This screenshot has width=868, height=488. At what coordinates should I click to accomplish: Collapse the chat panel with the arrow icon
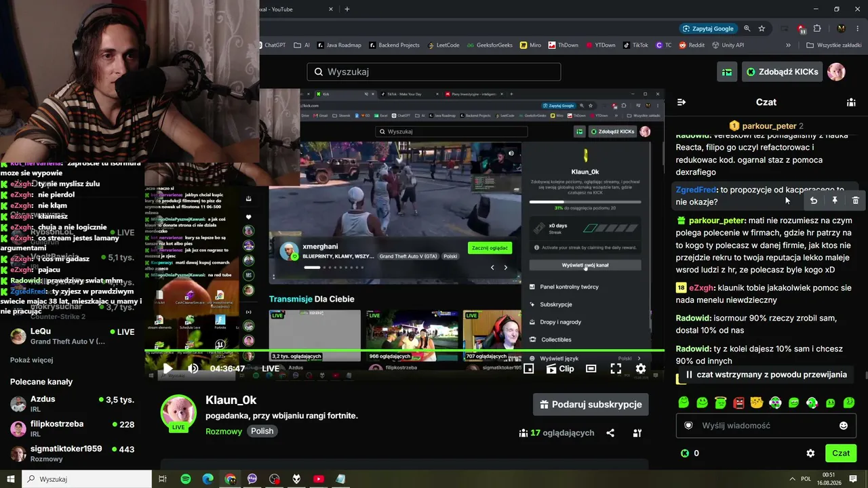click(682, 102)
